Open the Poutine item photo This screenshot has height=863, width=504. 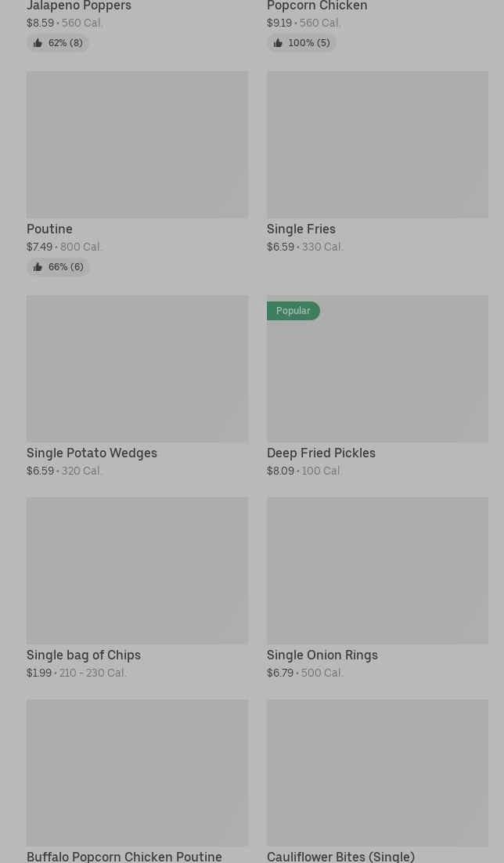click(137, 145)
